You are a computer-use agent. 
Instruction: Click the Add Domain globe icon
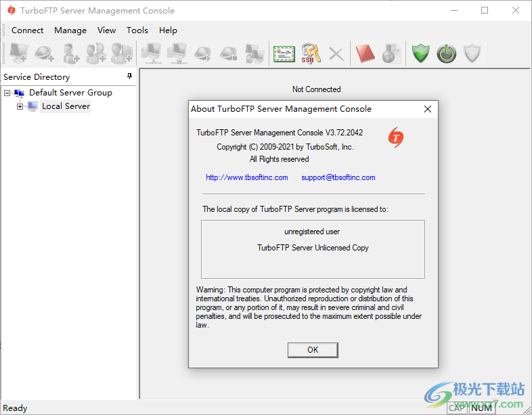tap(44, 53)
